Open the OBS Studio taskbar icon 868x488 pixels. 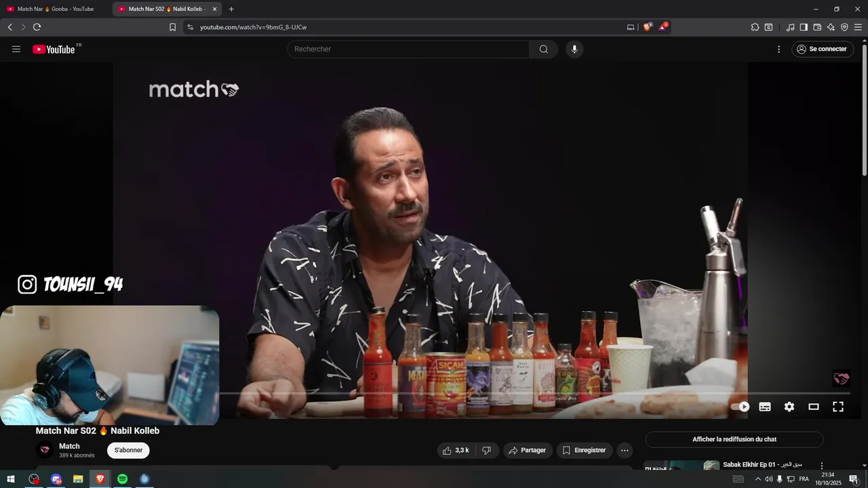coord(34,479)
